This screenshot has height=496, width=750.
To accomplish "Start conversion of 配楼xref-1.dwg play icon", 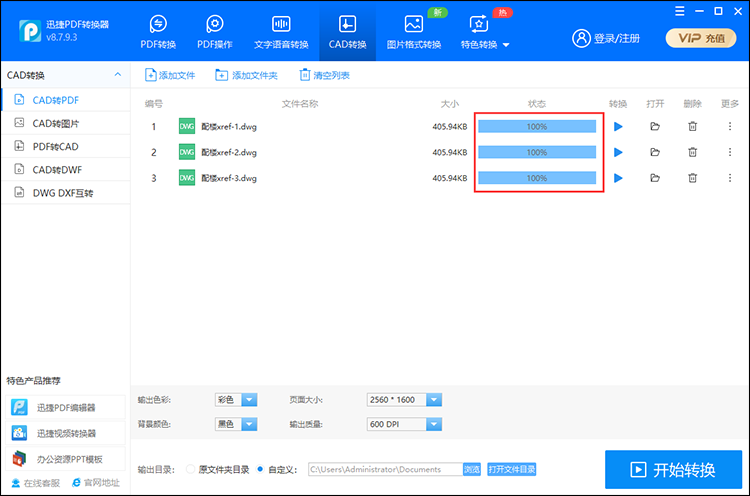I will tap(618, 127).
